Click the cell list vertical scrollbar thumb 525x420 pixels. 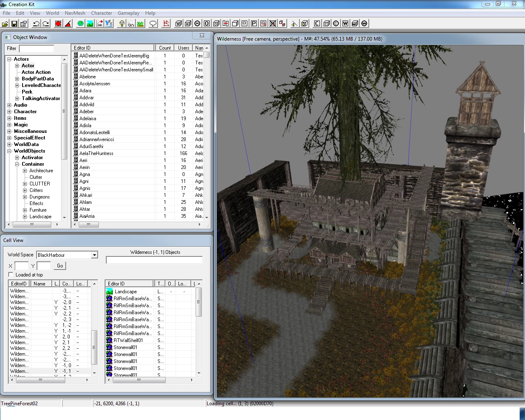coord(94,347)
